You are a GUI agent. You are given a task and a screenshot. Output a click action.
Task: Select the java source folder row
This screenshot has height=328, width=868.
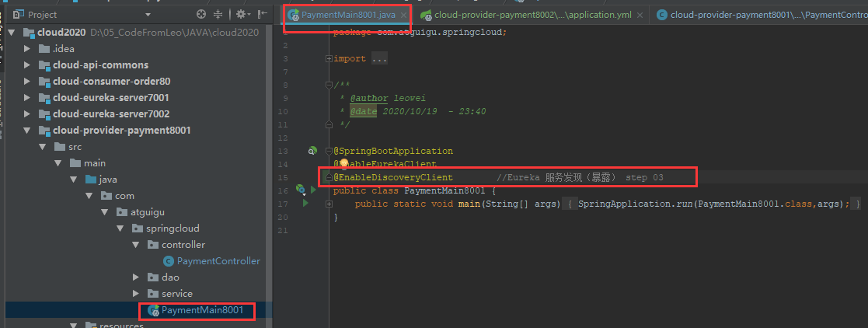coord(139,180)
